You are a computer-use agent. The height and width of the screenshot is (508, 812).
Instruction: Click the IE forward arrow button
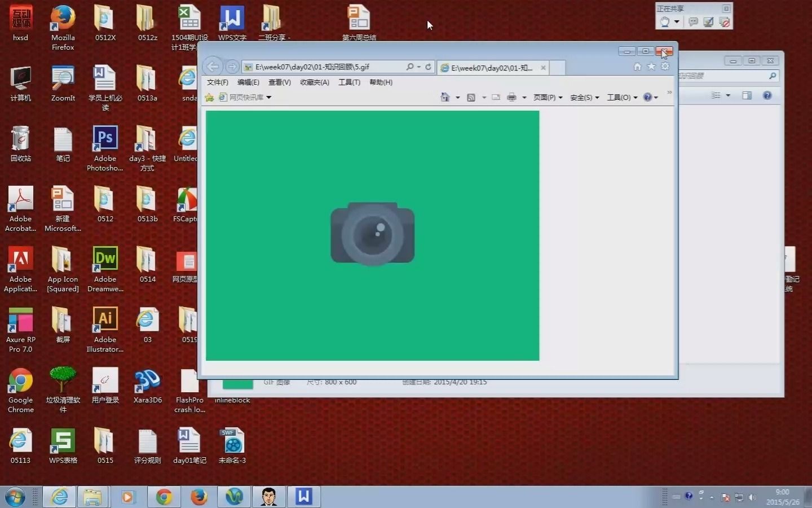pyautogui.click(x=232, y=67)
